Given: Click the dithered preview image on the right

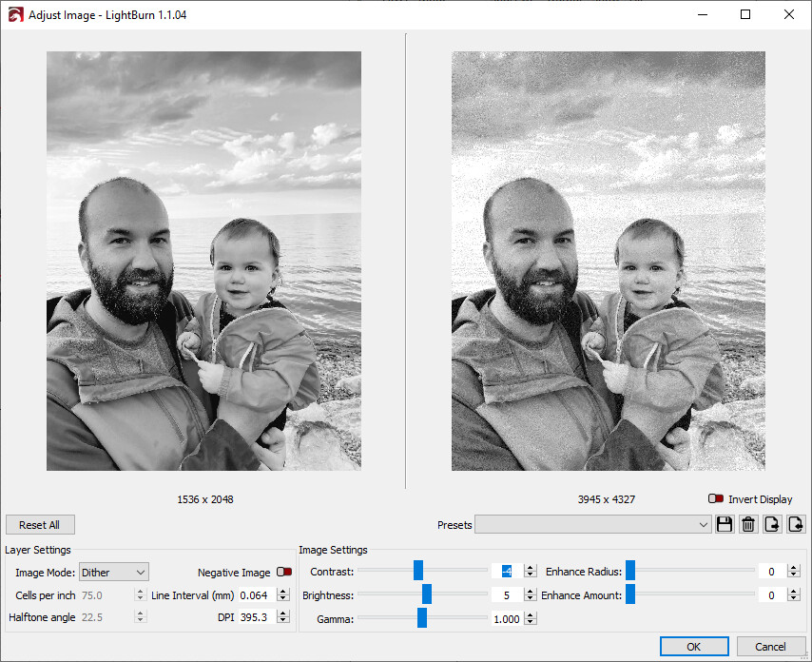Looking at the screenshot, I should click(x=608, y=261).
